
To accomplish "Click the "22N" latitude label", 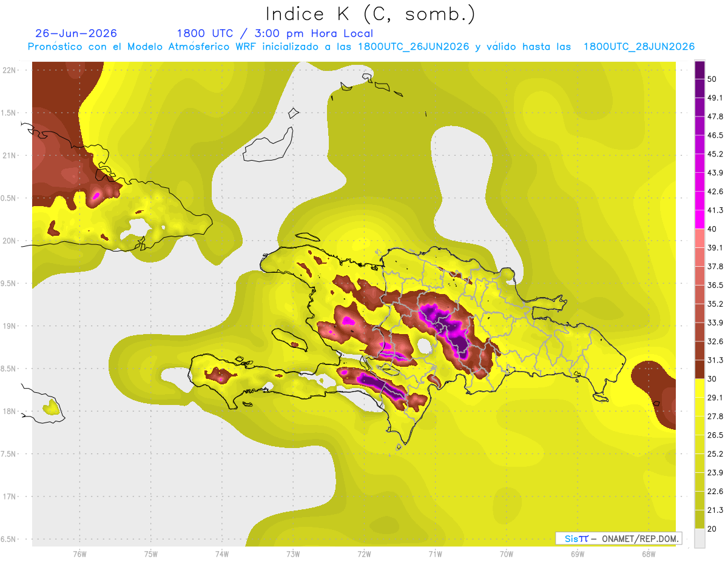I will click(x=10, y=70).
